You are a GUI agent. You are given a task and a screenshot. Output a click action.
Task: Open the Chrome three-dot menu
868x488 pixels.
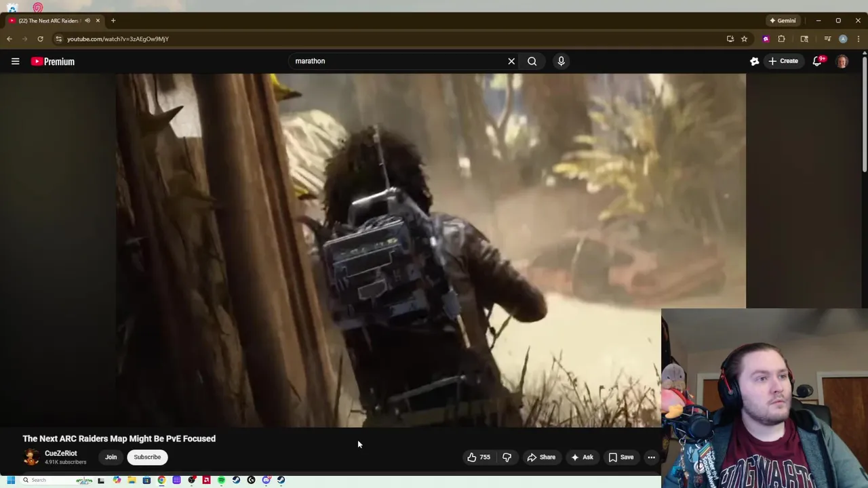pos(859,39)
